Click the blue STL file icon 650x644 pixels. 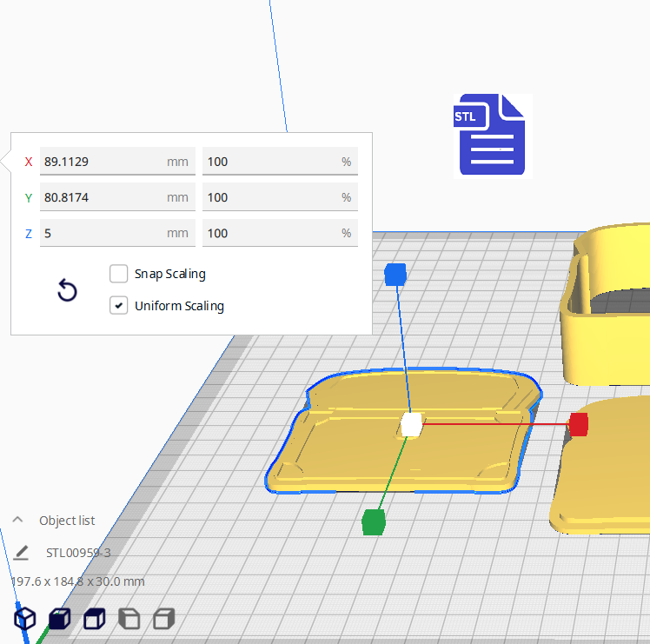(x=493, y=135)
